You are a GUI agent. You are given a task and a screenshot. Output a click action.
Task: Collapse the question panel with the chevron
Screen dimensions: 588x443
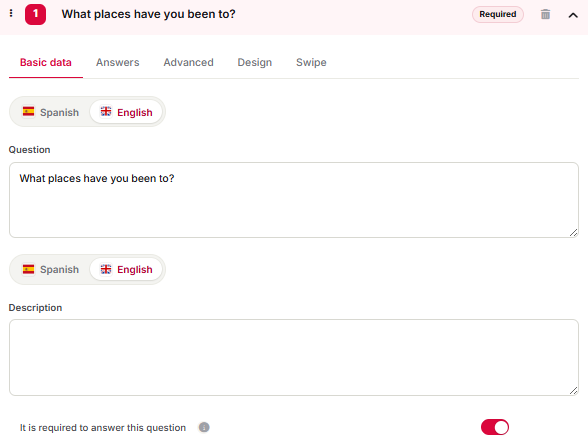click(573, 15)
